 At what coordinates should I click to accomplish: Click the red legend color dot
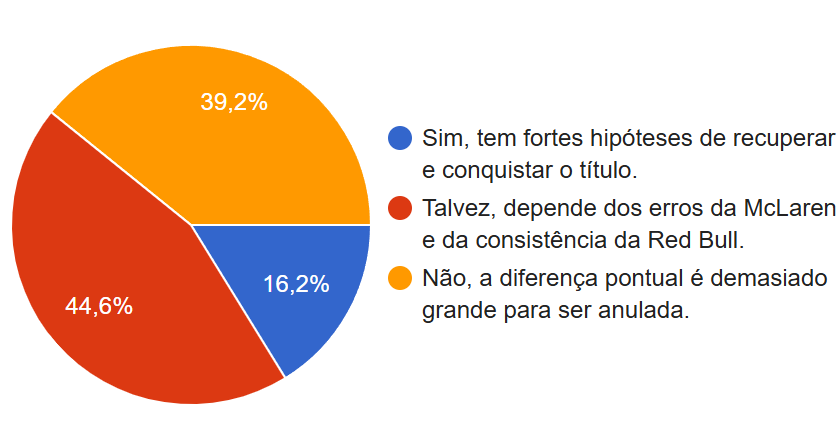(x=400, y=209)
